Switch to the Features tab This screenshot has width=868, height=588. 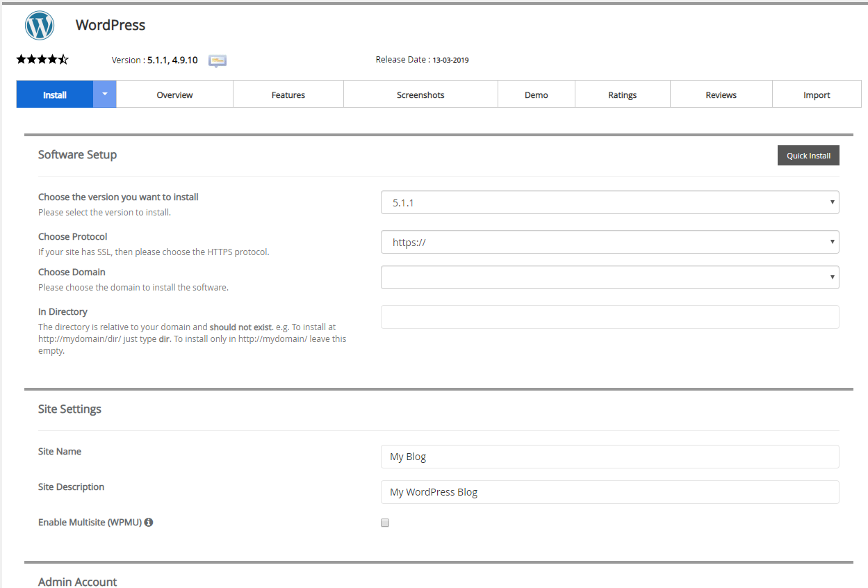(288, 95)
